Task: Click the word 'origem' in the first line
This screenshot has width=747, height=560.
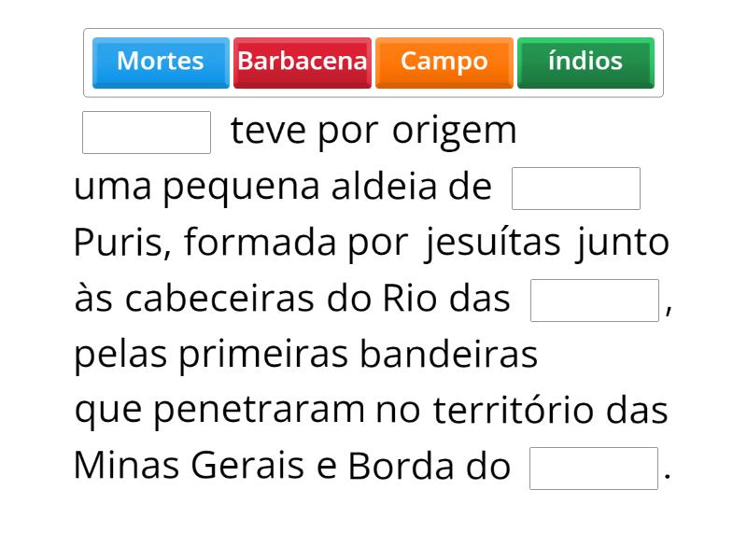Action: [455, 131]
